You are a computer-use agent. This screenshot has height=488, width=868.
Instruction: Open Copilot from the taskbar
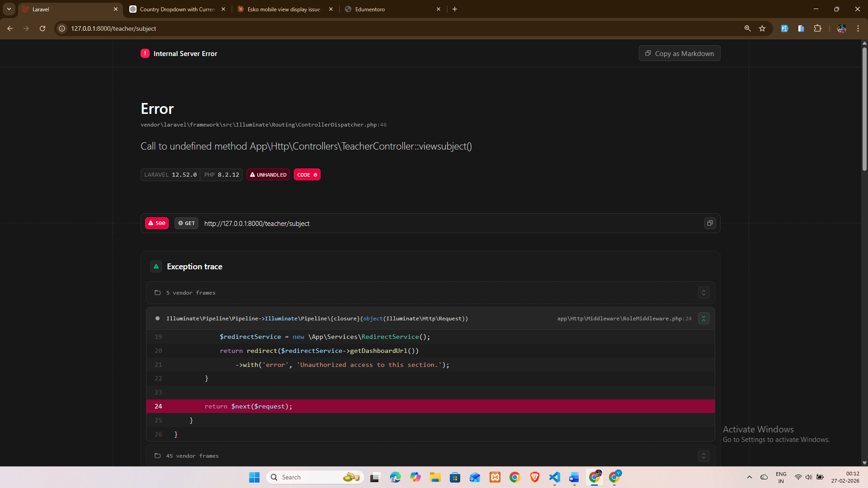pyautogui.click(x=415, y=477)
